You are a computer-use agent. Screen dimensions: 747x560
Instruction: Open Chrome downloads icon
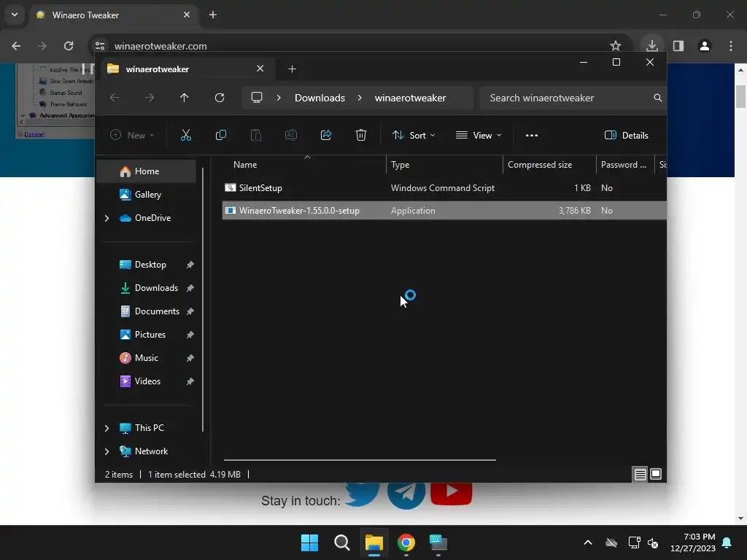(x=652, y=46)
